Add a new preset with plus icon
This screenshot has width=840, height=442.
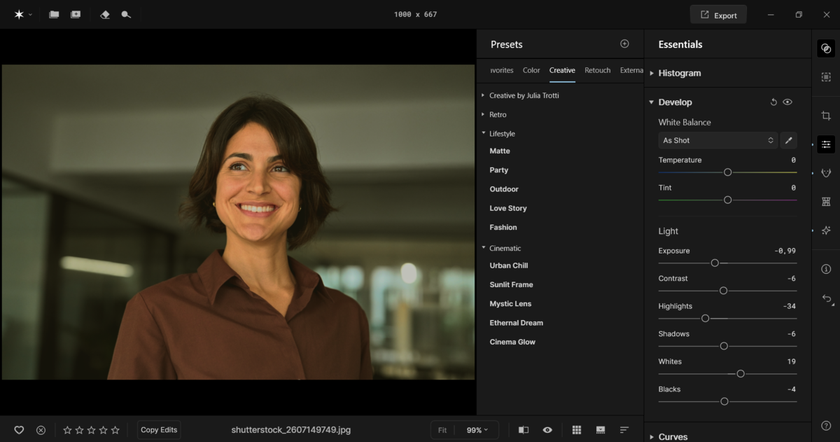point(625,44)
